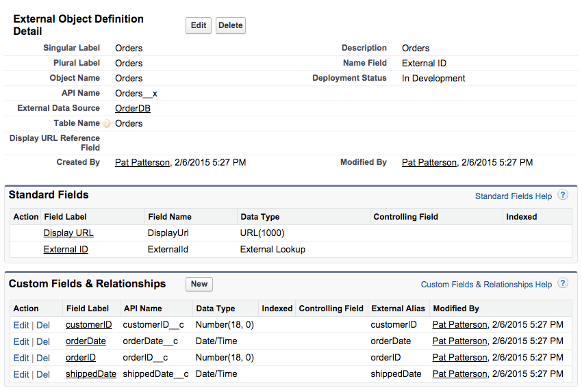Edit the customerID custom field
Image resolution: width=582 pixels, height=392 pixels.
point(21,325)
